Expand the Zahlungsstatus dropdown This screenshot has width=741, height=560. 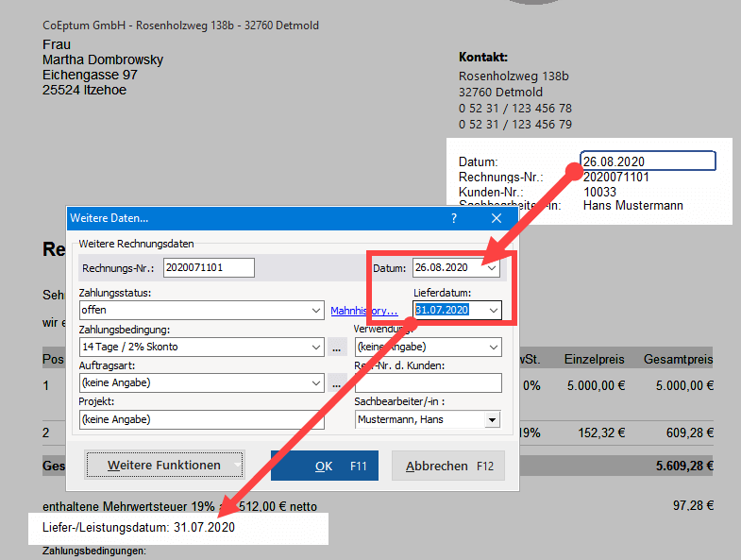point(315,311)
